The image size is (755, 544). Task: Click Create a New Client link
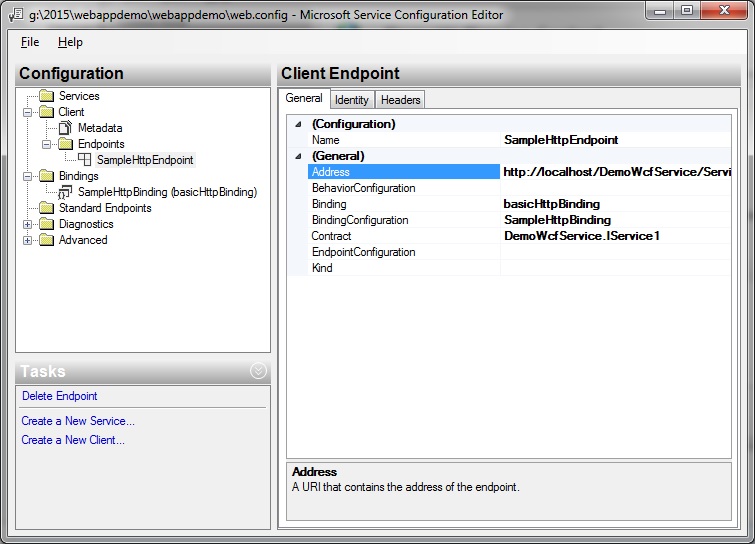[73, 440]
